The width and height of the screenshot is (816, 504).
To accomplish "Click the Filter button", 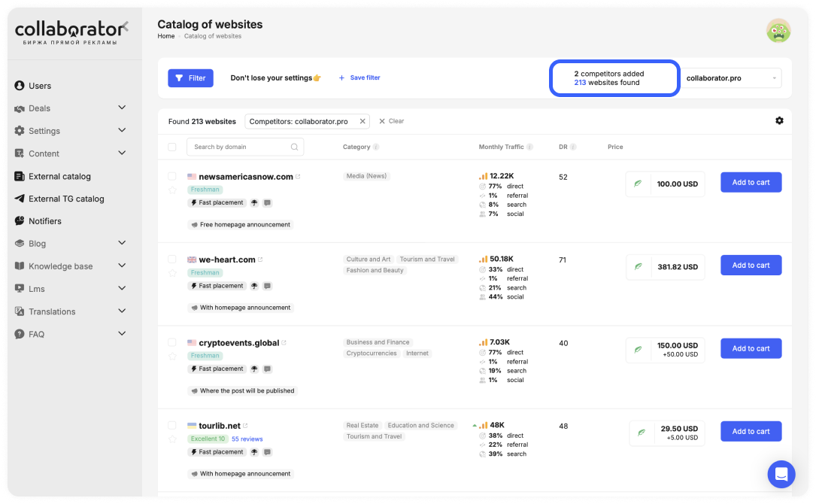I will coord(190,78).
